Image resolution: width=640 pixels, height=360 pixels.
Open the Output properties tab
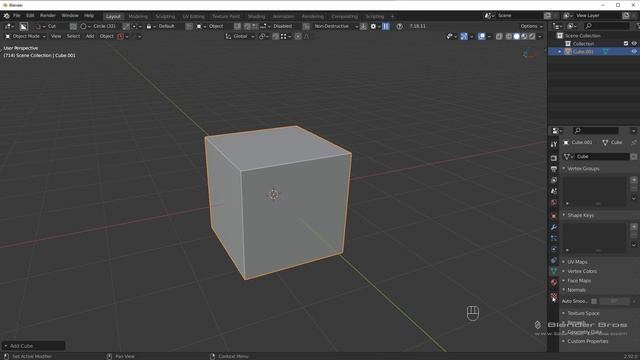click(553, 169)
